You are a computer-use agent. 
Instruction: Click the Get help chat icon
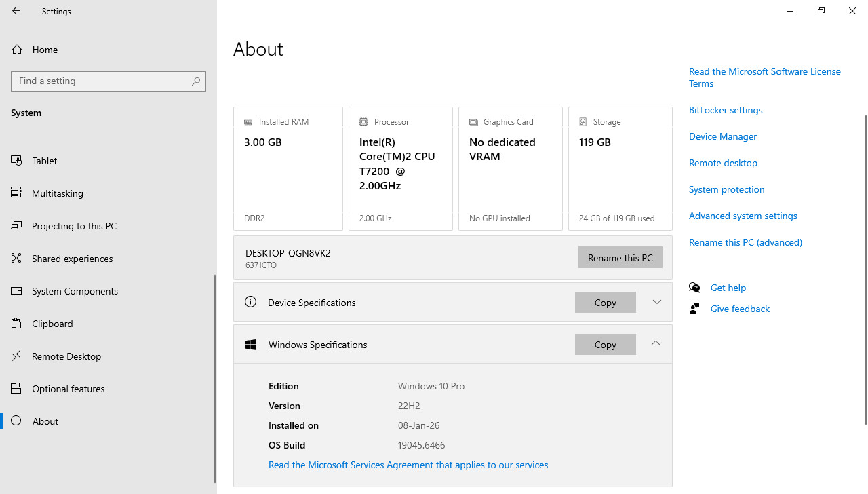click(694, 288)
